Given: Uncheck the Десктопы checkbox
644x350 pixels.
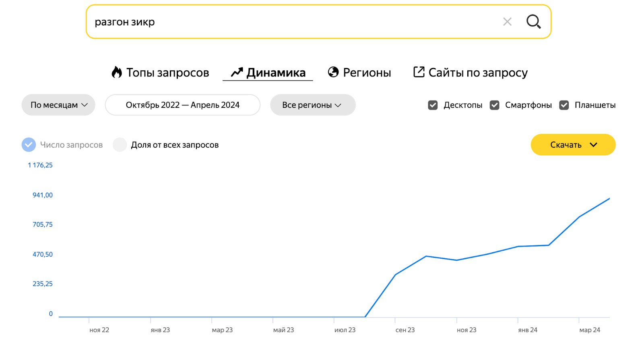Looking at the screenshot, I should click(x=433, y=105).
